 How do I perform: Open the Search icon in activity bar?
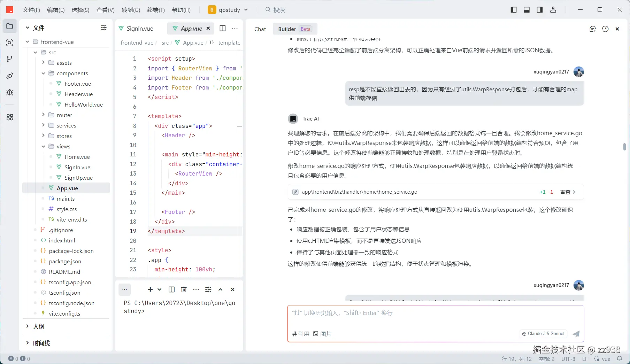pyautogui.click(x=10, y=43)
